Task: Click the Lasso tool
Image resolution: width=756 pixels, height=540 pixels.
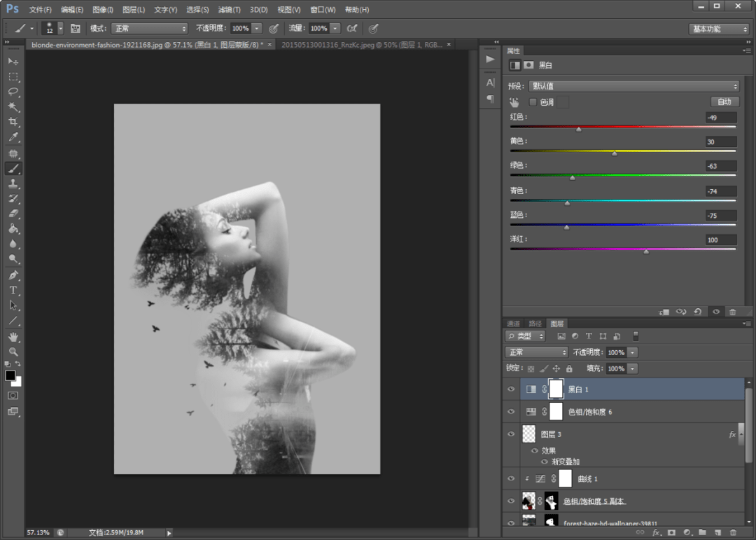Action: (13, 92)
